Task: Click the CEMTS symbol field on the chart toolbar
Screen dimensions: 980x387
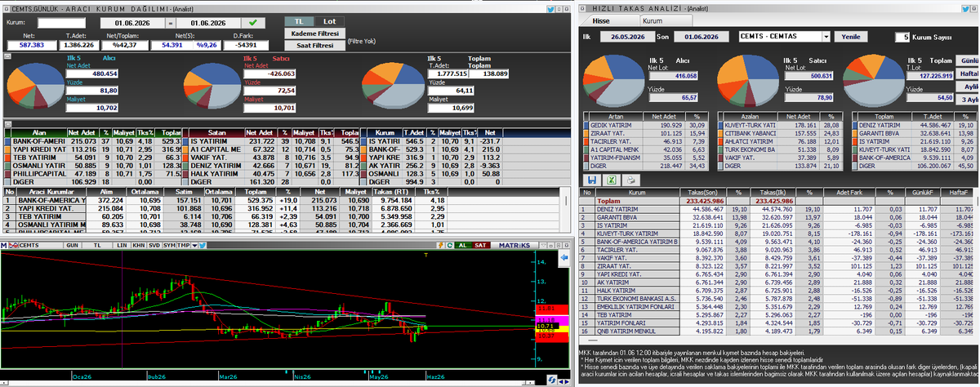Action: tap(41, 245)
